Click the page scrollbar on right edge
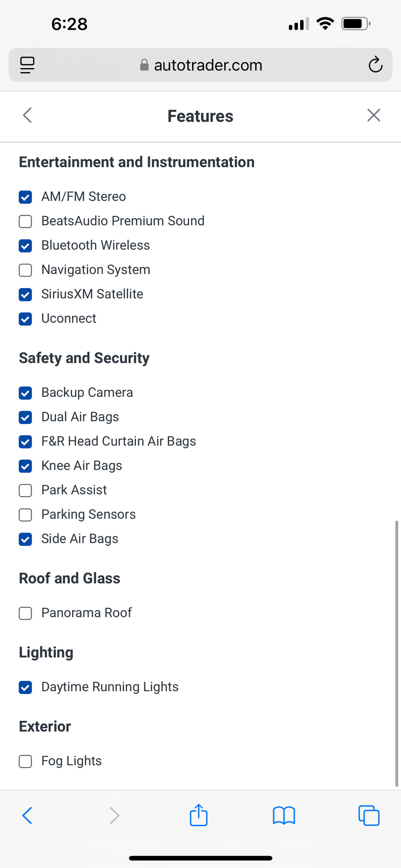This screenshot has width=401, height=868. [397, 653]
